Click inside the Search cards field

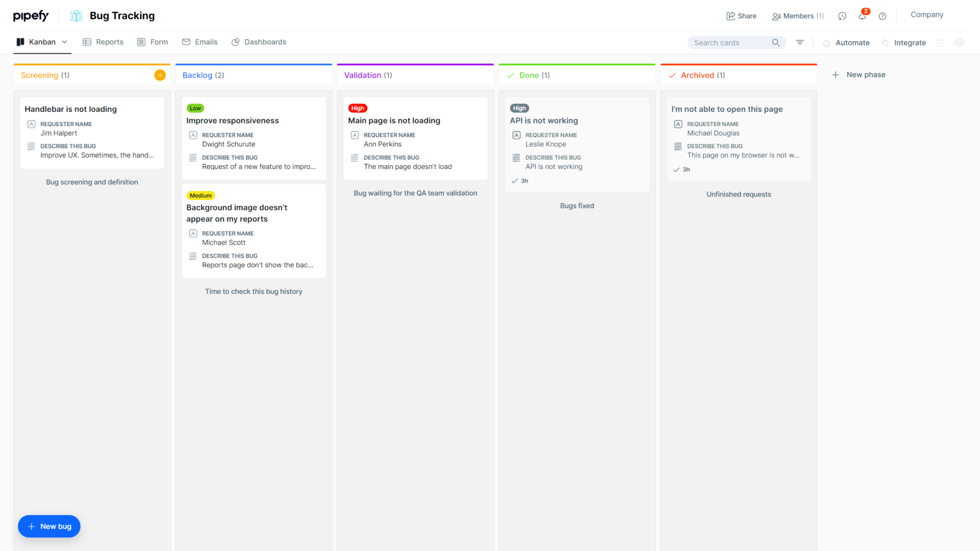(730, 43)
